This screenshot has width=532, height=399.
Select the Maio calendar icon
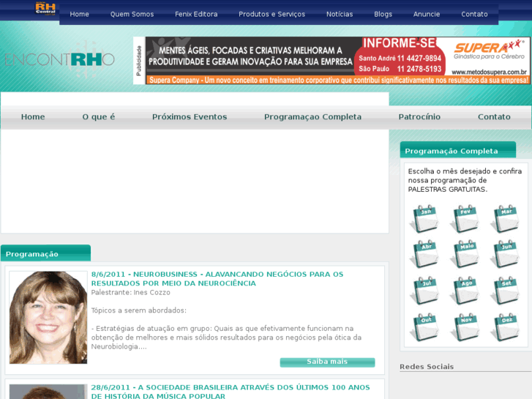tap(465, 253)
